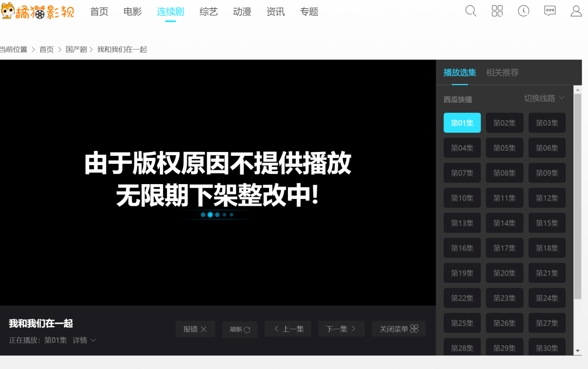Click the site logo
588x369 pixels.
click(x=38, y=12)
